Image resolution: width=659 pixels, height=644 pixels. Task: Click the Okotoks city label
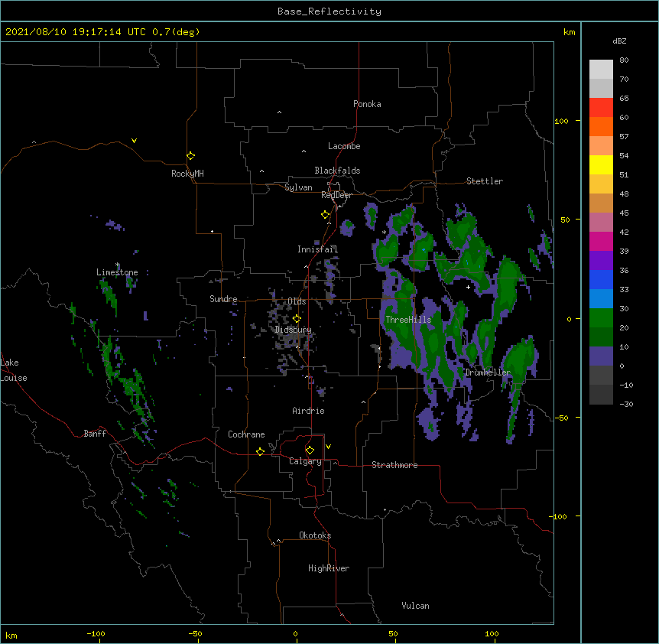click(x=315, y=535)
